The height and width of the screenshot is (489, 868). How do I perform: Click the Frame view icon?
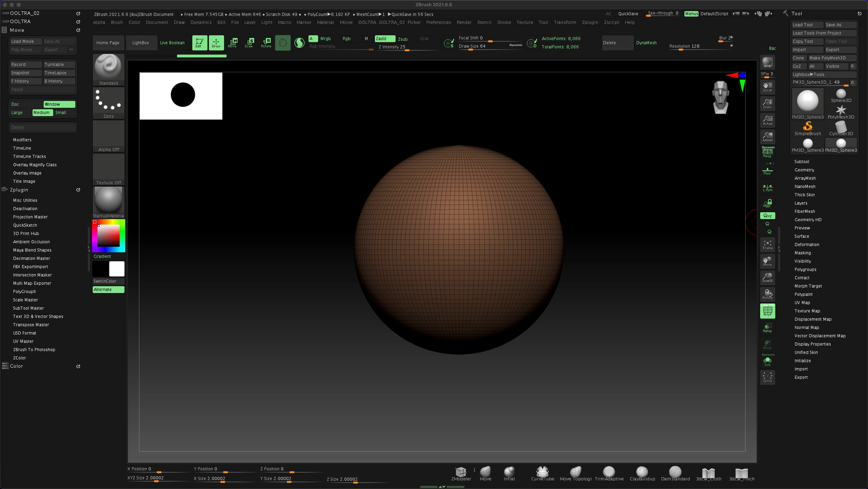[767, 244]
